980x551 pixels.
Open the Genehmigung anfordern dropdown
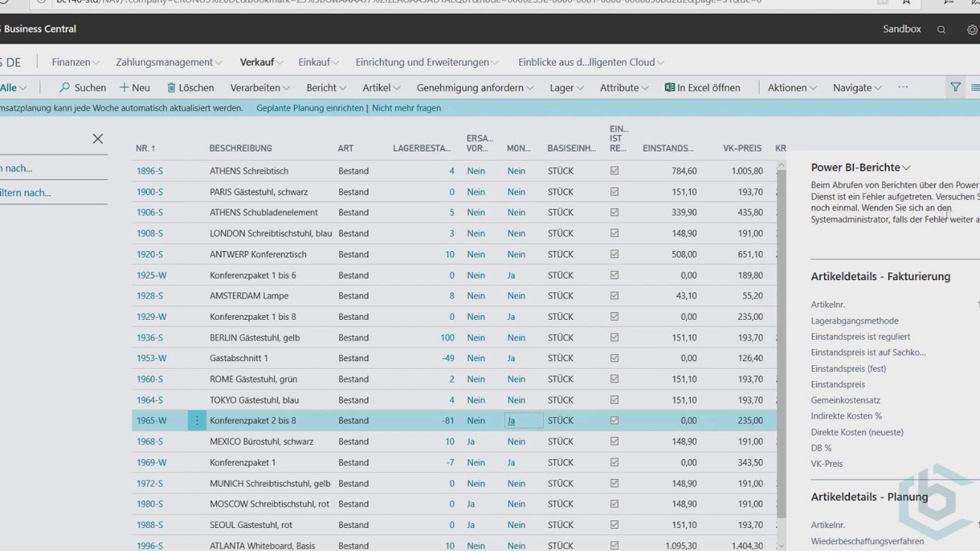click(475, 87)
